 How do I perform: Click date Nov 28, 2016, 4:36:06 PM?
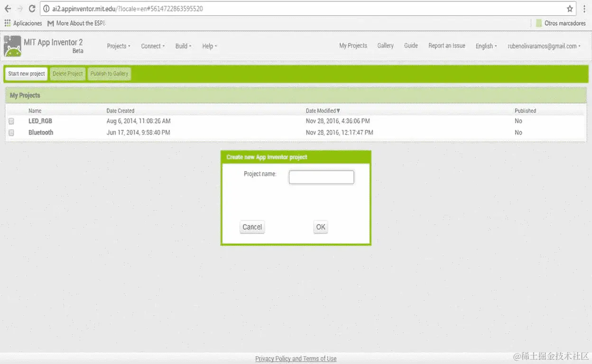pyautogui.click(x=338, y=121)
